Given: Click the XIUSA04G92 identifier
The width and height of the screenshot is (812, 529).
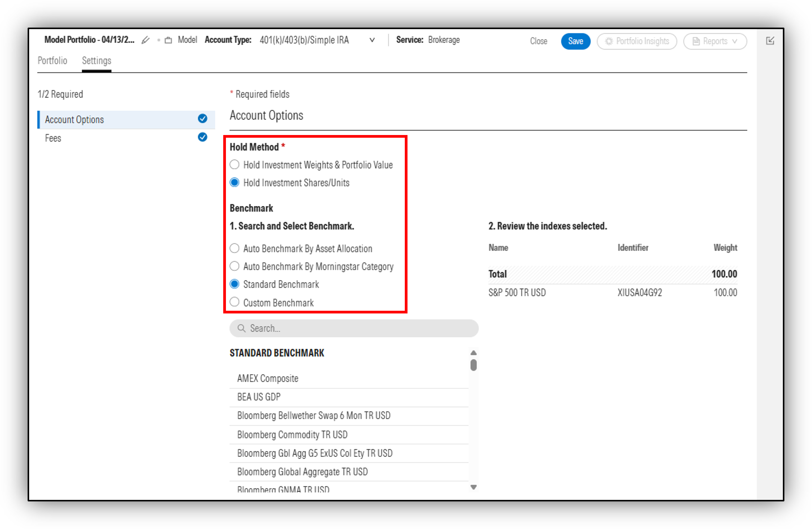Looking at the screenshot, I should point(639,293).
